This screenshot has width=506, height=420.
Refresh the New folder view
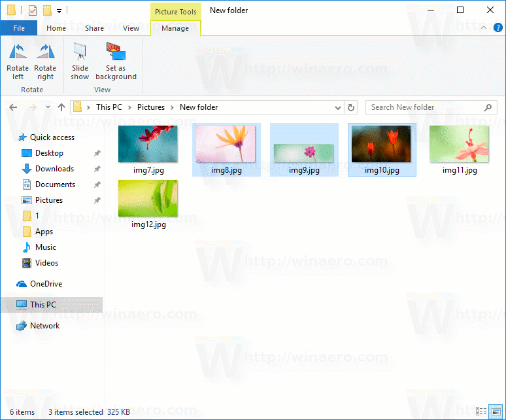coord(351,107)
